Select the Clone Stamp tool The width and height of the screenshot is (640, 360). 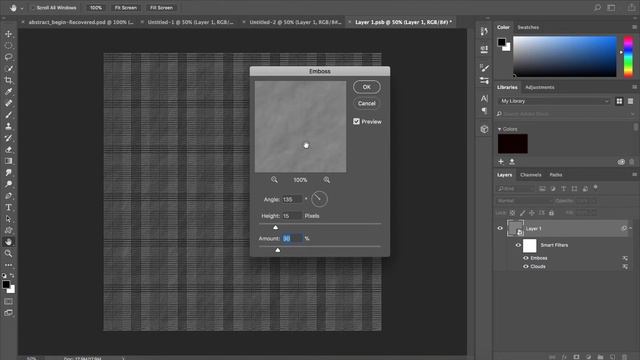pos(9,126)
